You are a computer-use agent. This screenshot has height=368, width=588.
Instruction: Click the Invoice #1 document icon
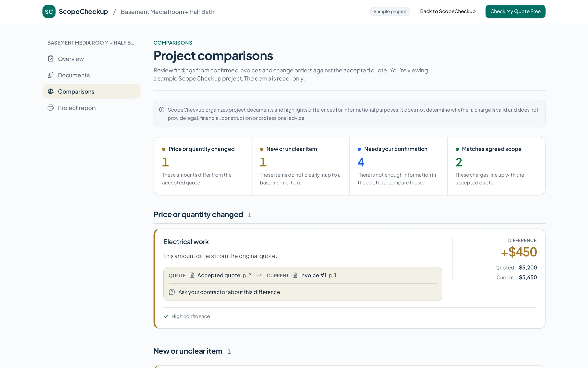point(295,275)
